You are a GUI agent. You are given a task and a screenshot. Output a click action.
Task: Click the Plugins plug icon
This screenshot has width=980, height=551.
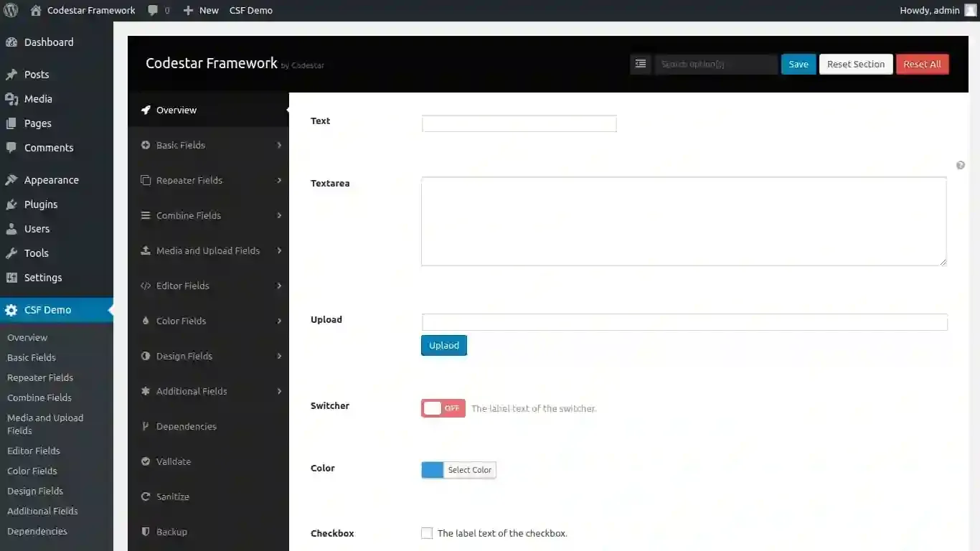[x=11, y=204]
